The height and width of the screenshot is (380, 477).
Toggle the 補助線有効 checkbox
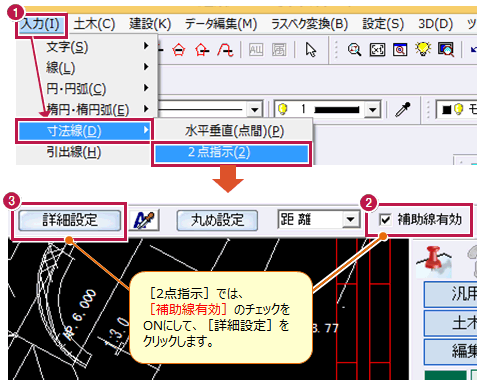click(x=385, y=220)
